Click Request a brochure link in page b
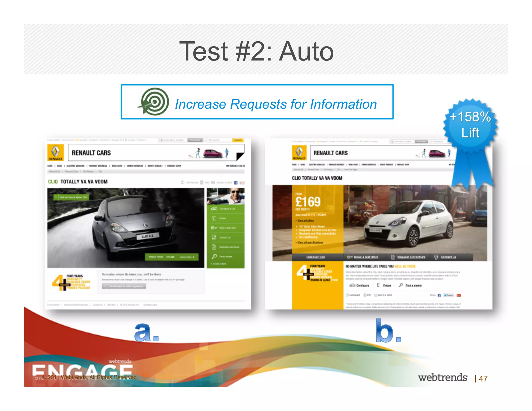This screenshot has width=532, height=411. 411,257
